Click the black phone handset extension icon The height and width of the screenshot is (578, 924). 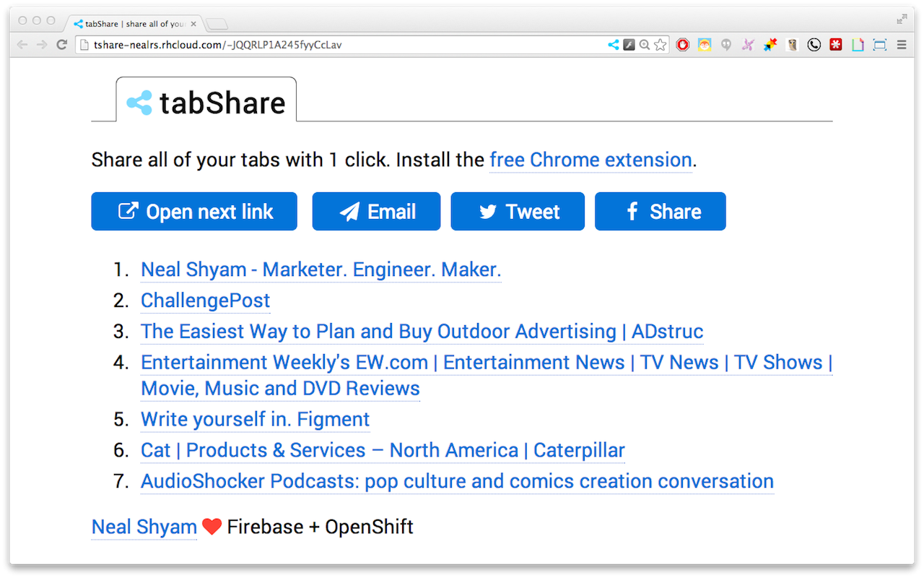point(814,45)
